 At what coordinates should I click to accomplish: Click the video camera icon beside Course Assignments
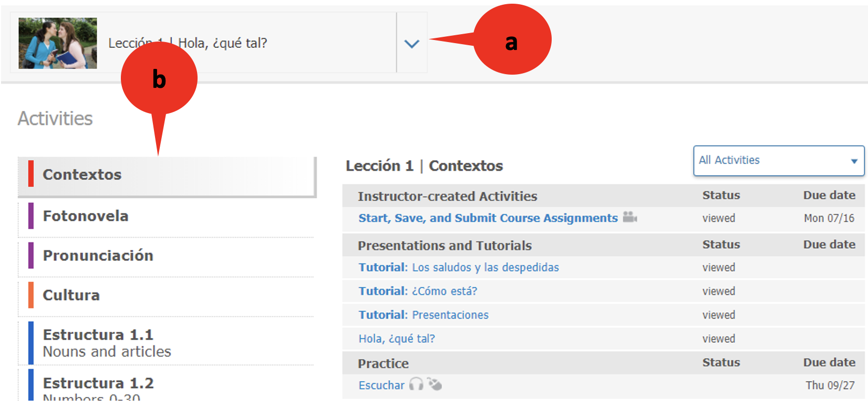point(630,217)
